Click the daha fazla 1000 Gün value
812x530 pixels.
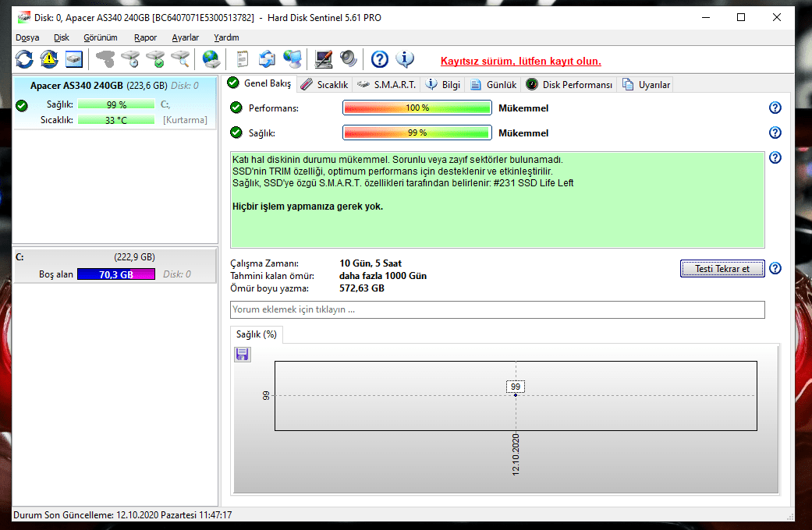pos(383,276)
